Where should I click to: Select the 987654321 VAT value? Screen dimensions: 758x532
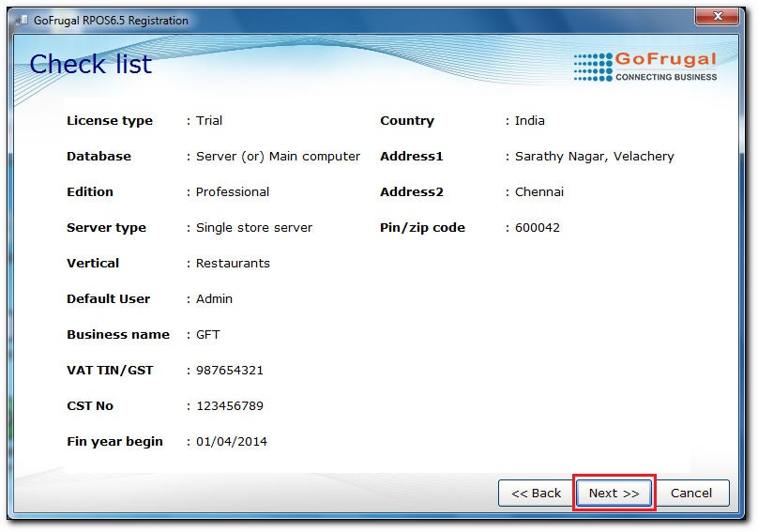(x=230, y=371)
